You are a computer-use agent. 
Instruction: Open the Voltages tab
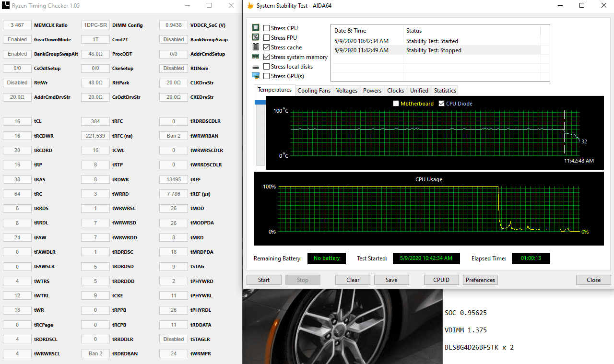tap(347, 90)
